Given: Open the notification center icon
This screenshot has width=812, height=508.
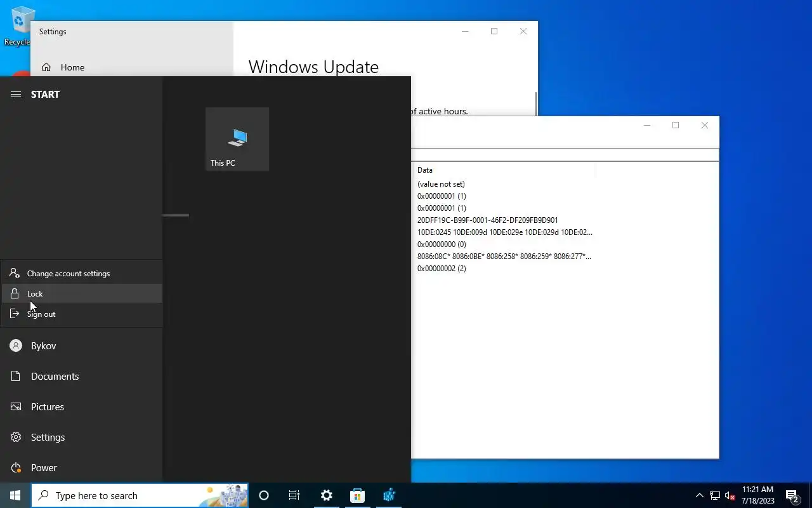Looking at the screenshot, I should (792, 495).
